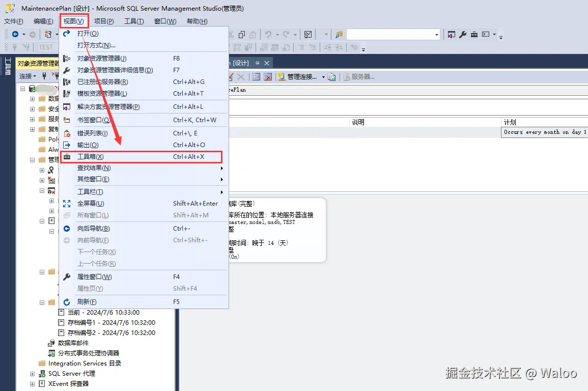
Task: Click the Find in Files folder-search icon
Action: click(x=339, y=35)
